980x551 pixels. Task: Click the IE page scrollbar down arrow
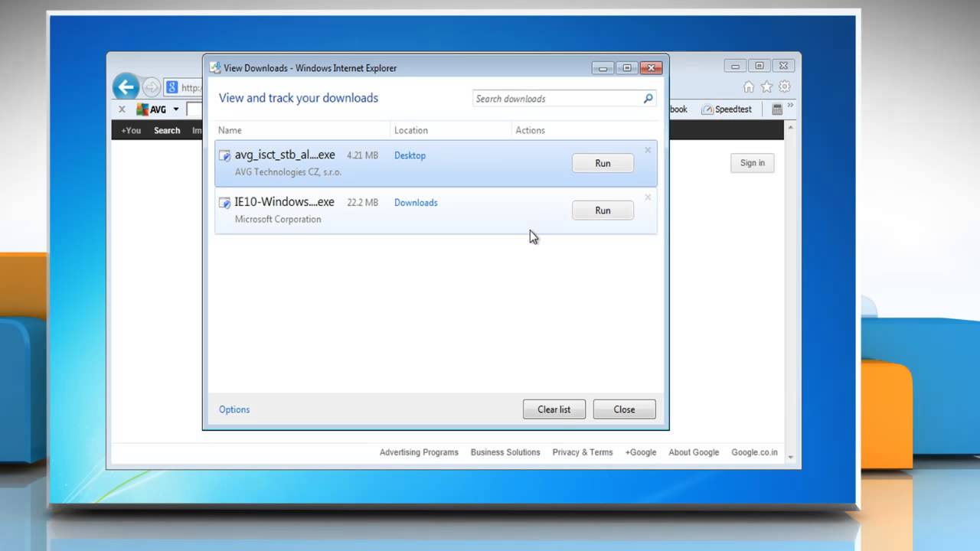(791, 458)
